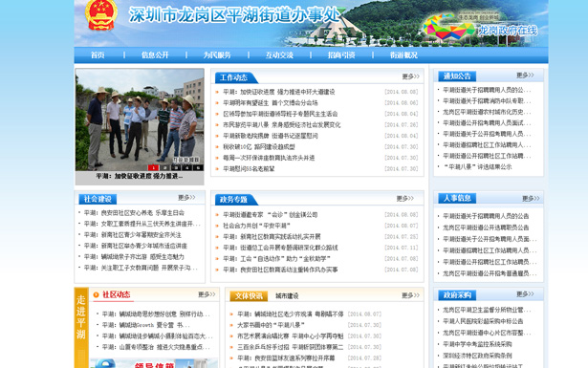Expand 更多>> in the 通知公告 panel
The image size is (588, 368).
pos(525,76)
